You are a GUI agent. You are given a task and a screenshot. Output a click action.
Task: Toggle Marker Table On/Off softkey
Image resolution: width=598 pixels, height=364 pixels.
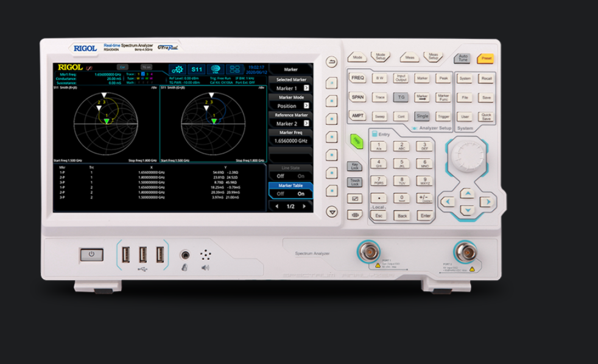(x=290, y=194)
